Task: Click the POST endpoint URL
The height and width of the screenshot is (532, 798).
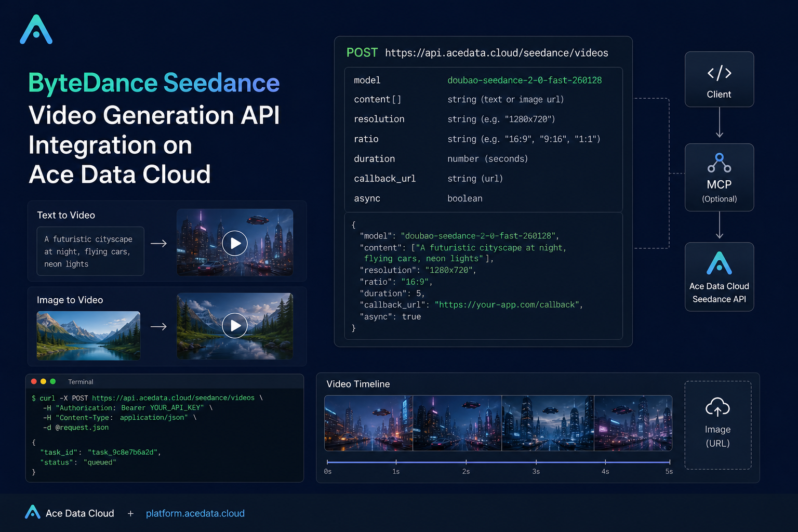Action: click(497, 53)
